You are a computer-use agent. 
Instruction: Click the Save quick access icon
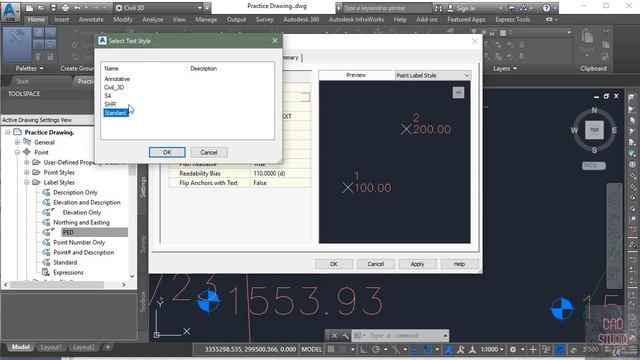tap(53, 8)
